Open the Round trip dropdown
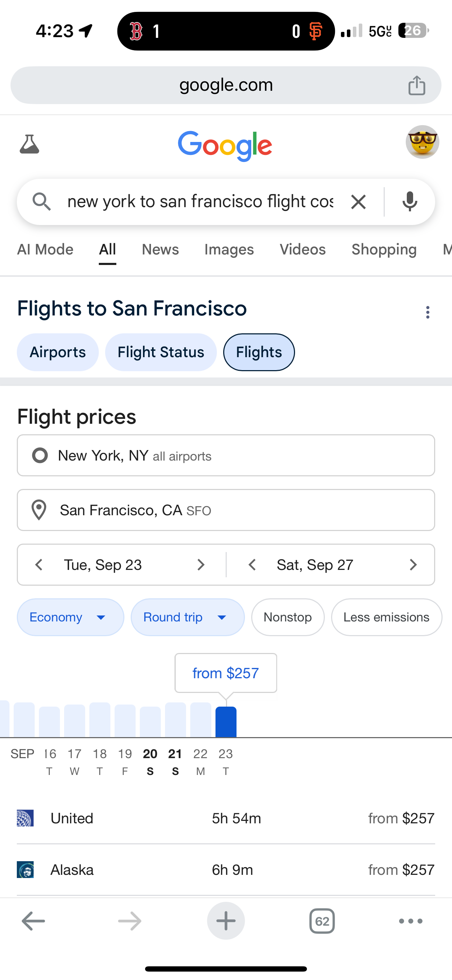452x980 pixels. [187, 617]
